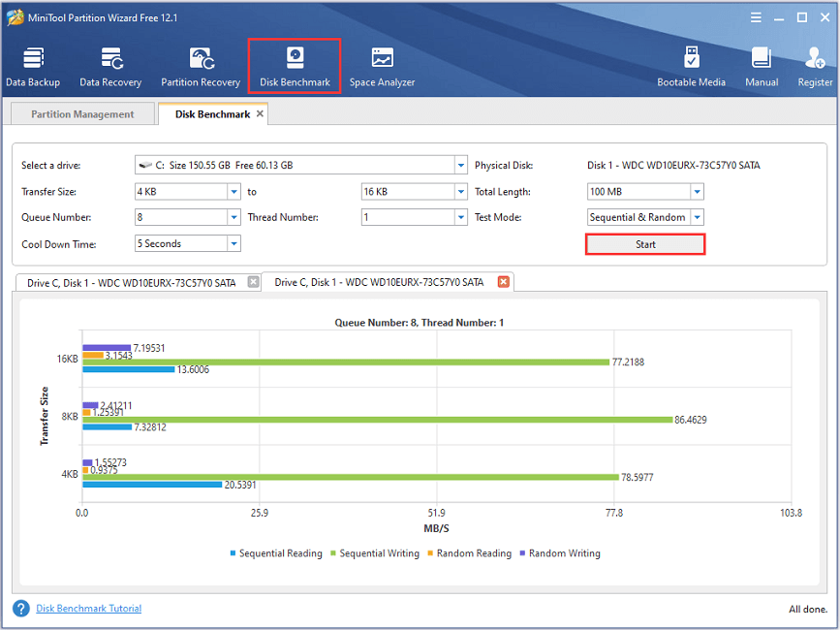Open the 16 KB transfer size dropdown
This screenshot has height=630, width=840.
[x=461, y=192]
